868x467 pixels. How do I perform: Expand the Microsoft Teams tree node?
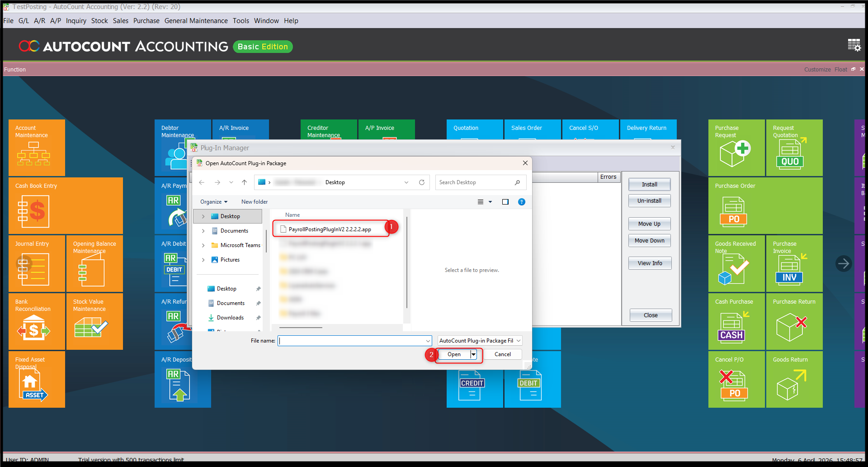pyautogui.click(x=203, y=245)
